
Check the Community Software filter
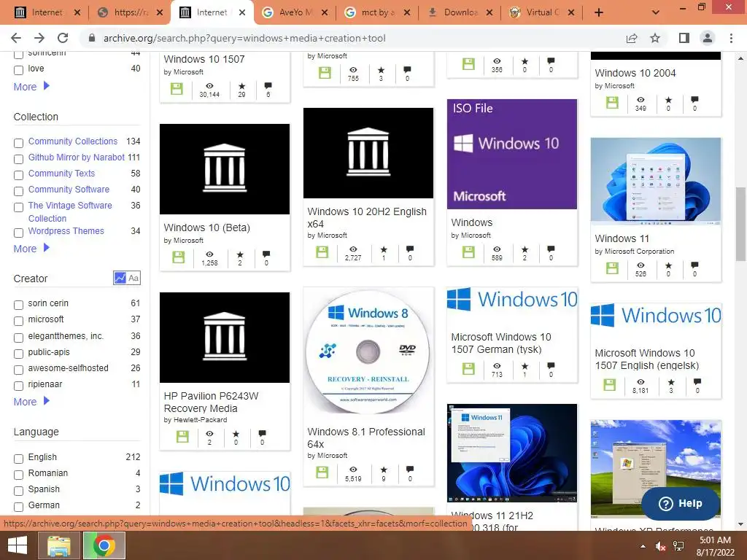pos(18,191)
